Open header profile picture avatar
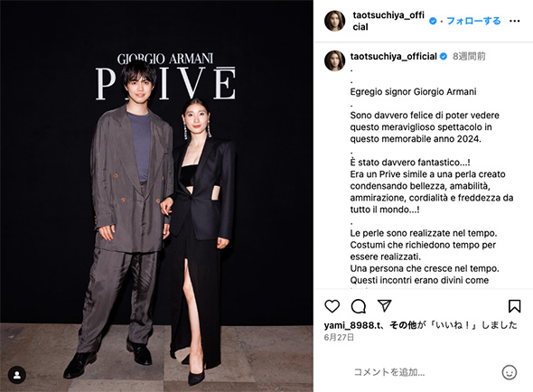The height and width of the screenshot is (392, 533). tap(335, 21)
